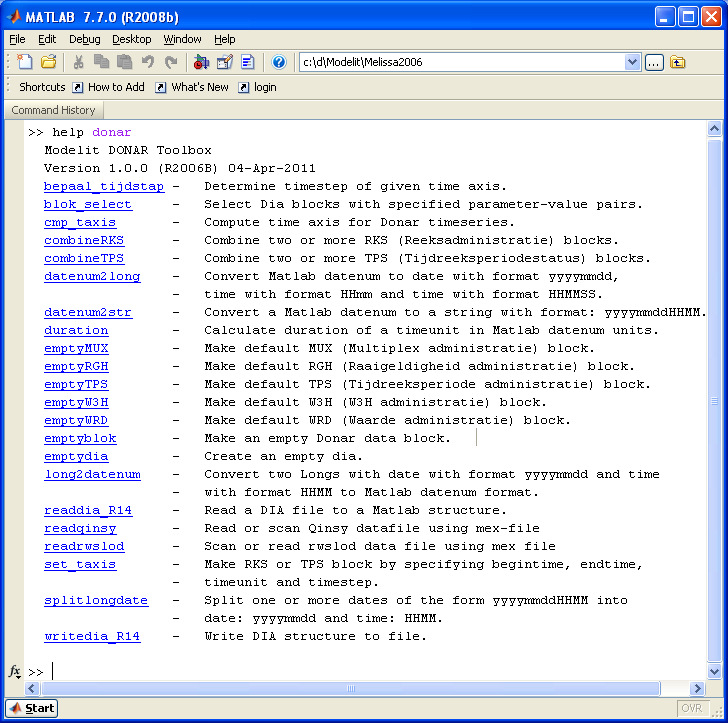
Task: Click the How to Add shortcut icon
Action: pos(78,87)
